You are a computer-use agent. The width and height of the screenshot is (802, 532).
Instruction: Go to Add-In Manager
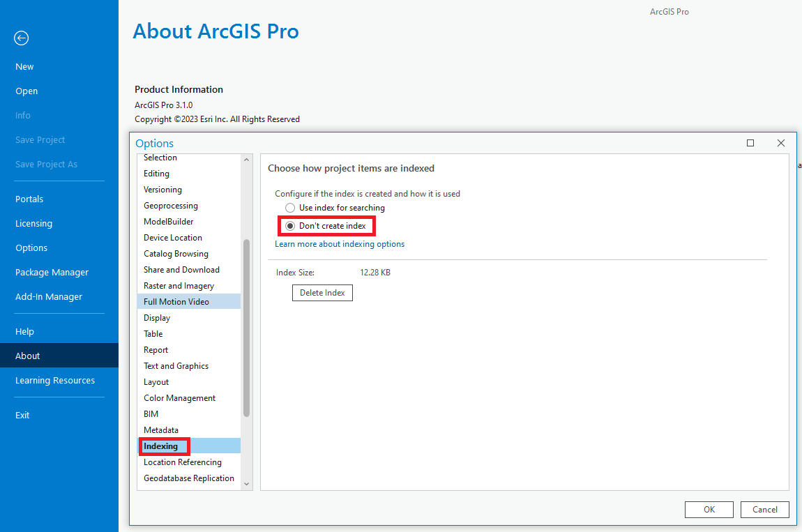click(49, 296)
